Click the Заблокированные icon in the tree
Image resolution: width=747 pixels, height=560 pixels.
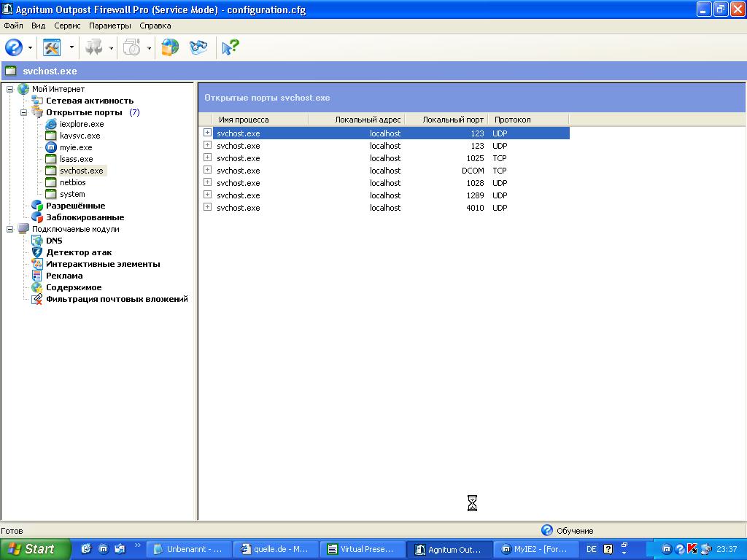click(37, 217)
